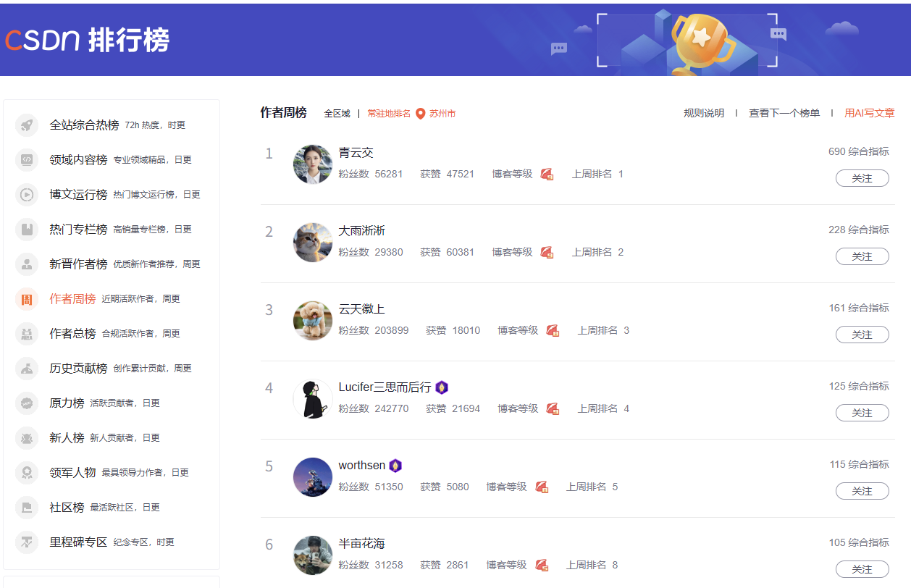Open 大雨淅淅's cat avatar
This screenshot has height=588, width=911.
[x=313, y=242]
